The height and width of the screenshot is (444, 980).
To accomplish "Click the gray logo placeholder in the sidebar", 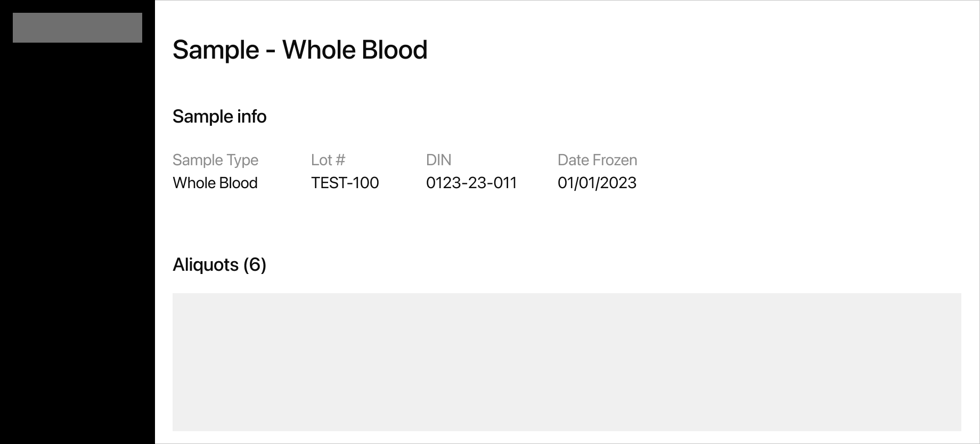I will pyautogui.click(x=77, y=28).
